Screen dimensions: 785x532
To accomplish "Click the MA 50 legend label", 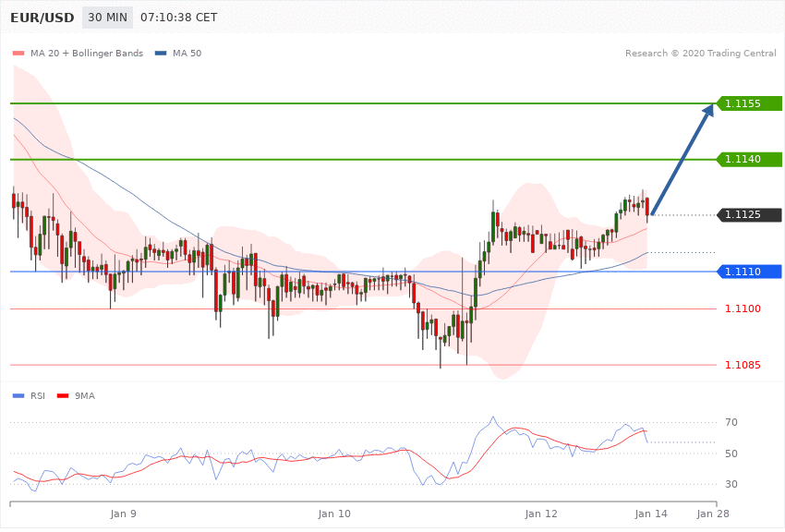I will [x=187, y=53].
